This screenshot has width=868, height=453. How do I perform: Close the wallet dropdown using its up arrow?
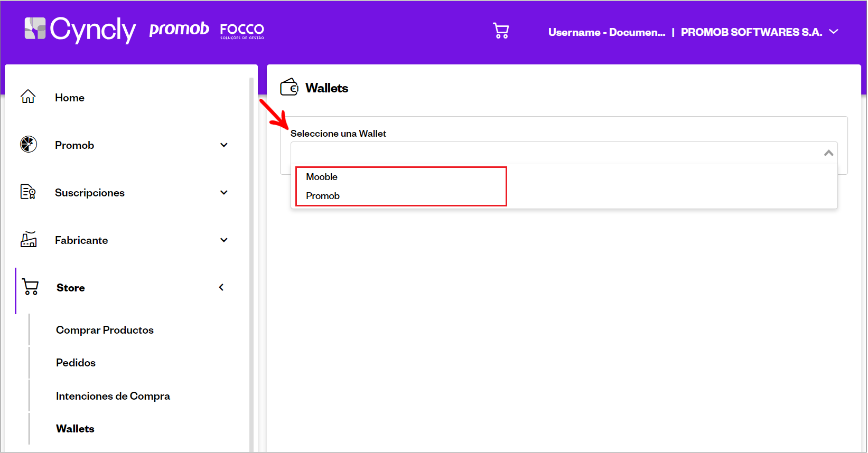point(828,153)
